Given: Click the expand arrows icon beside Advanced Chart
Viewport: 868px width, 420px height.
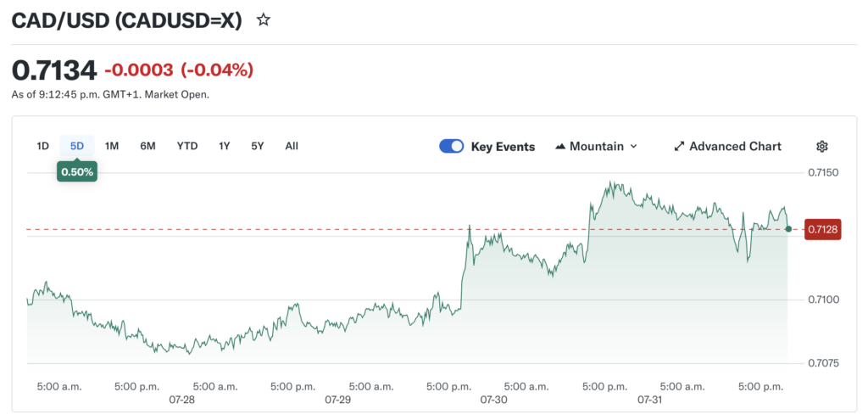Looking at the screenshot, I should (679, 146).
